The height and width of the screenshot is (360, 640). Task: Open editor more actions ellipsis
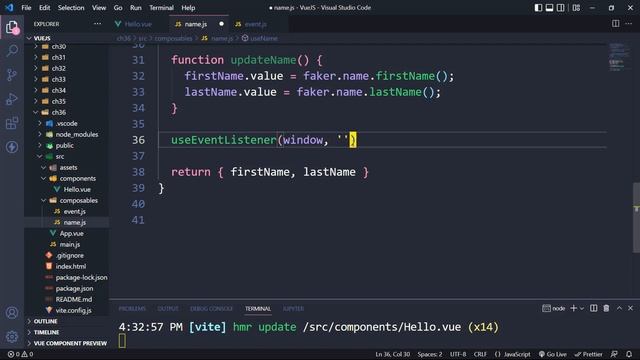pos(629,24)
